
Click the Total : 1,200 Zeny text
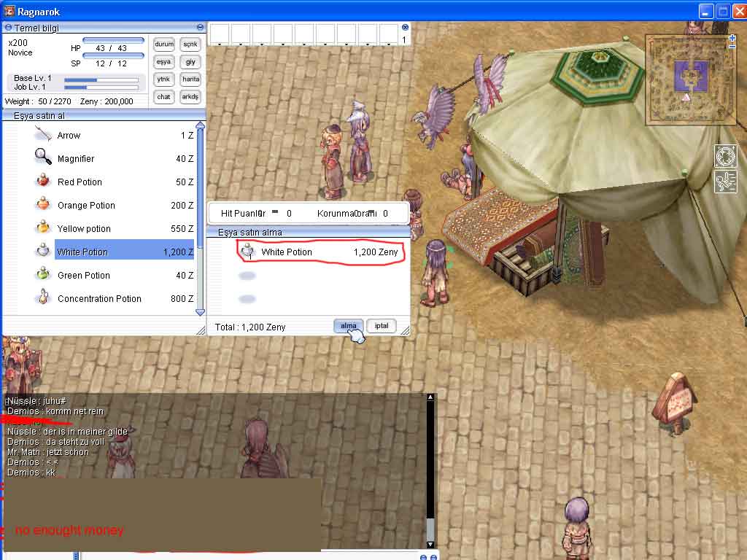click(x=250, y=327)
